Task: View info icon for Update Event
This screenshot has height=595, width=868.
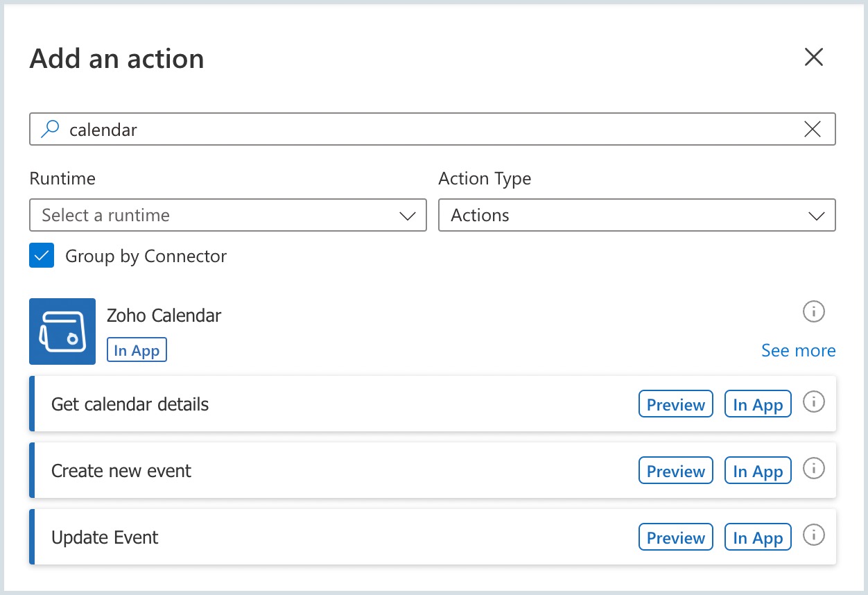Action: [x=813, y=535]
